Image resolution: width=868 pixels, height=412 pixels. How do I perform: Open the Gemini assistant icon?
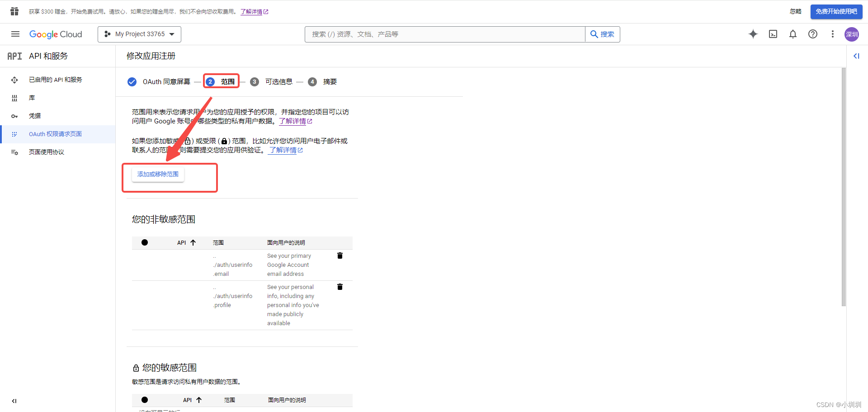753,34
